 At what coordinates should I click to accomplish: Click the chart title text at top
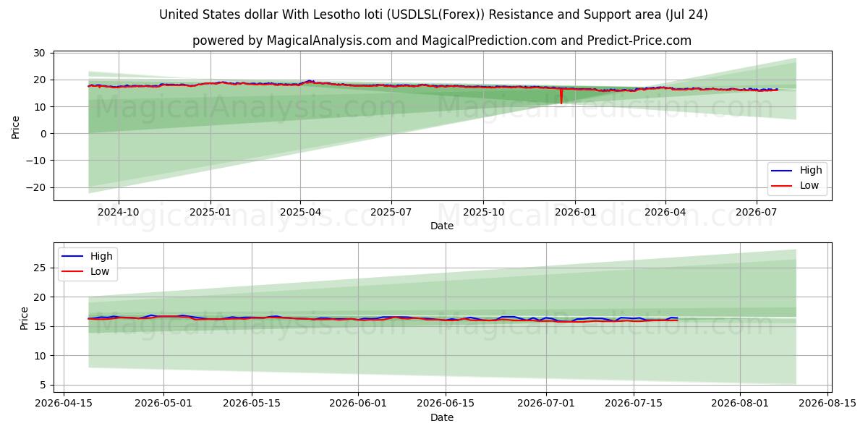point(434,14)
